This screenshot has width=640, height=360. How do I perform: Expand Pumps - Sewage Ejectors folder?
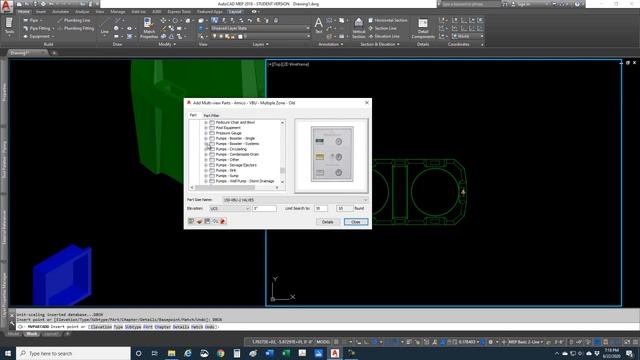206,165
